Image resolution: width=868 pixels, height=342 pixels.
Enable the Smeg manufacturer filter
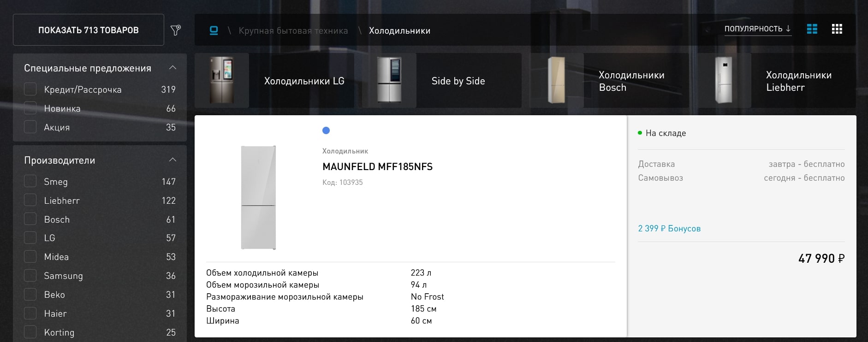(30, 182)
